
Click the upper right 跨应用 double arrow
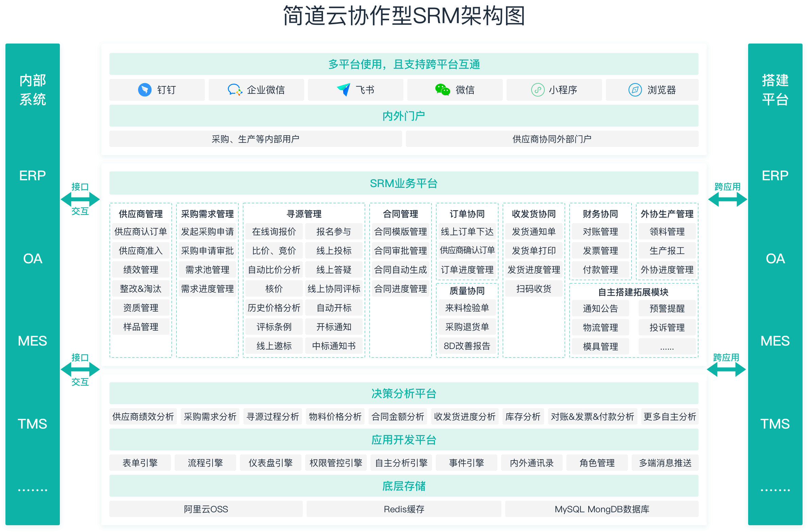727,199
